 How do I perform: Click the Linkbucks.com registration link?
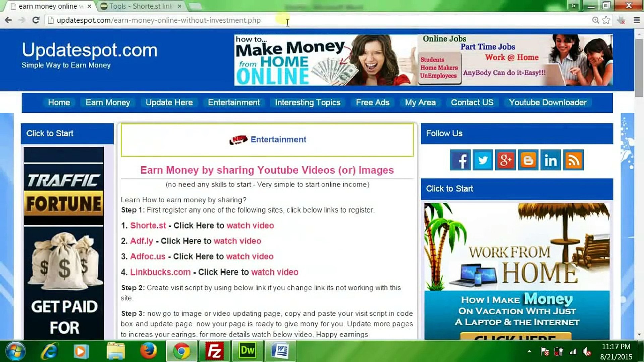(160, 272)
